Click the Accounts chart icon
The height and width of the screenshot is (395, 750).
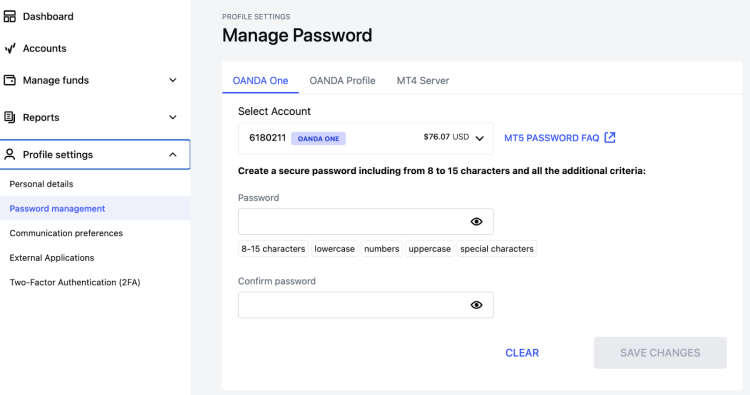tap(10, 48)
